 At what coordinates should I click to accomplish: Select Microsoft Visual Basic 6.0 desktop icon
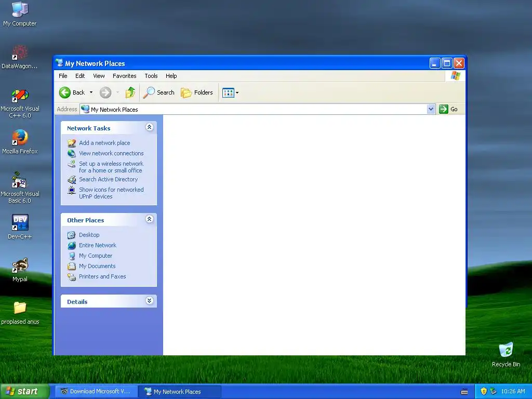[x=20, y=188]
